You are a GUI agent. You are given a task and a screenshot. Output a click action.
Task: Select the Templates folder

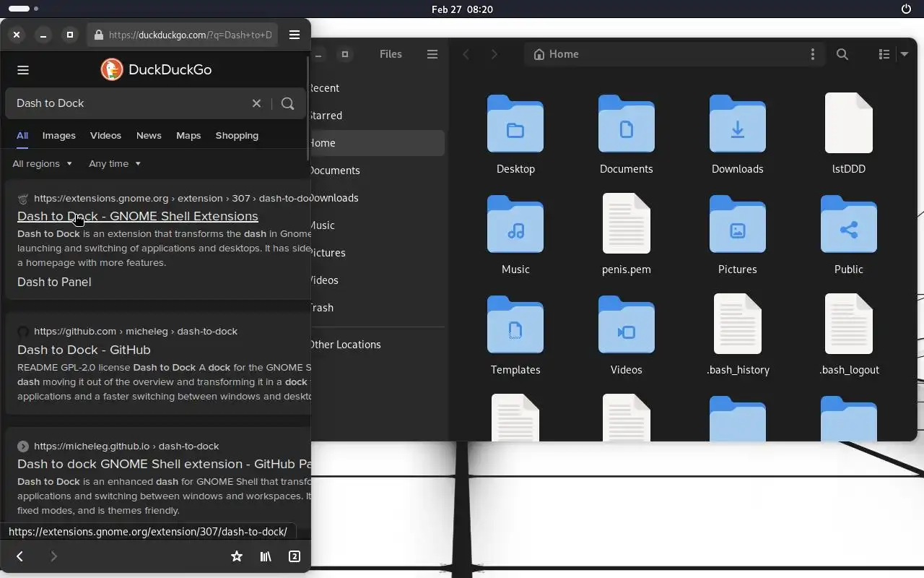515,336
